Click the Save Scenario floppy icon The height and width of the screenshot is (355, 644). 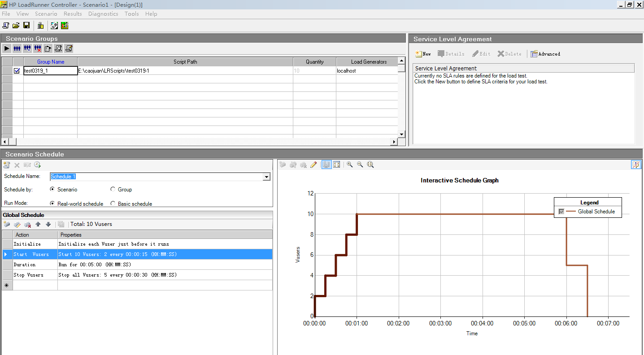click(26, 26)
